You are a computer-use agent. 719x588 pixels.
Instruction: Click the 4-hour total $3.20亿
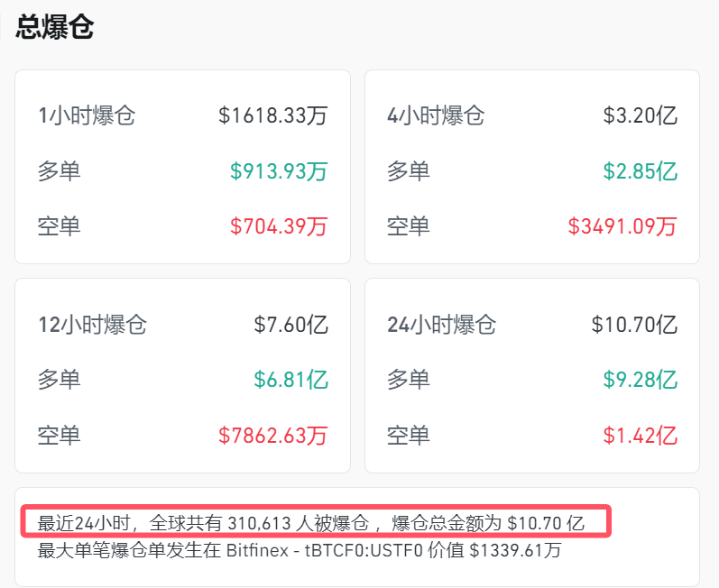[x=640, y=115]
